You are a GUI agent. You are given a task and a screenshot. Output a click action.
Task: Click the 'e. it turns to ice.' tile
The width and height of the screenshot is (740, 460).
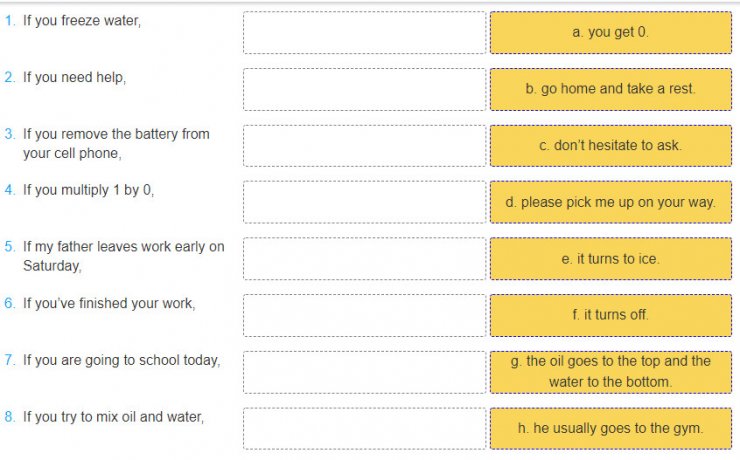point(610,258)
